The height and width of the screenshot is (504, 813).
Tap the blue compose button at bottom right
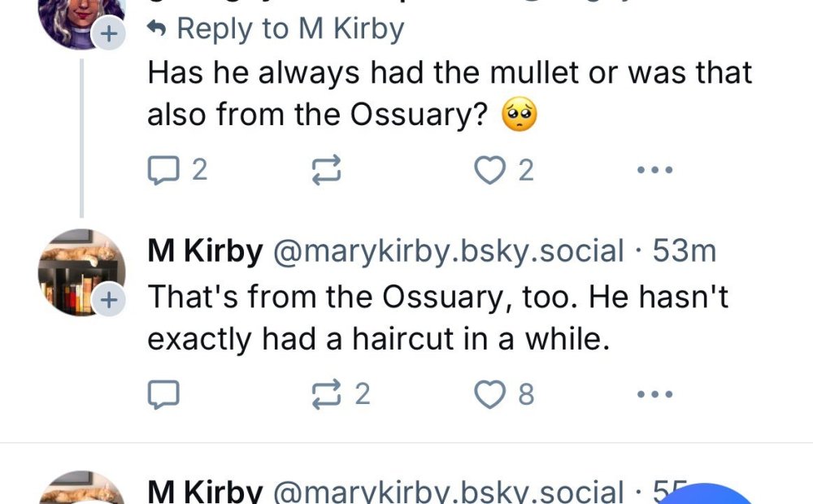[707, 494]
